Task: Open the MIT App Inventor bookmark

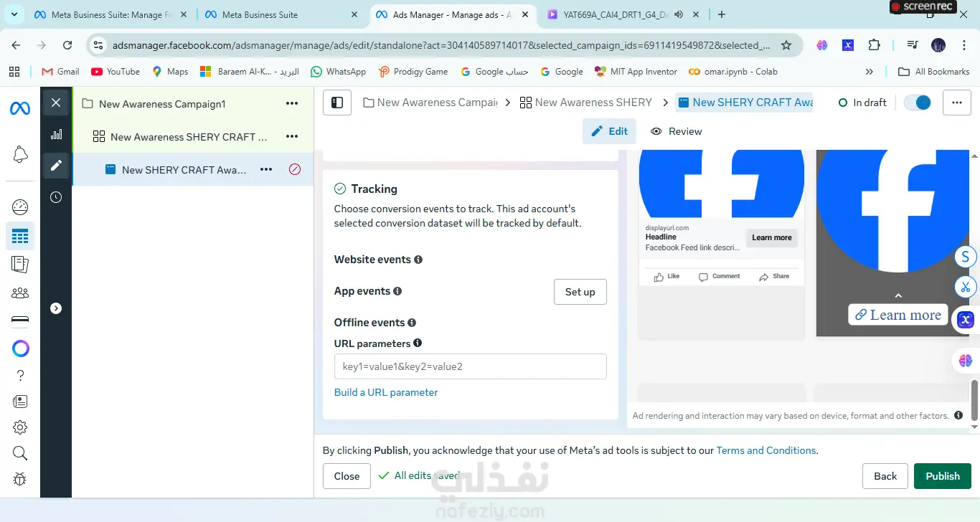Action: click(x=636, y=72)
